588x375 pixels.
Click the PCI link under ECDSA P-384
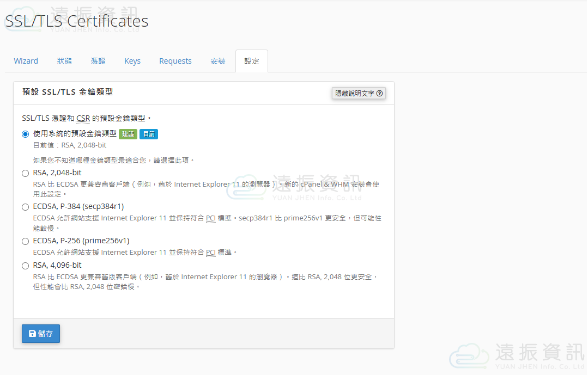point(211,218)
